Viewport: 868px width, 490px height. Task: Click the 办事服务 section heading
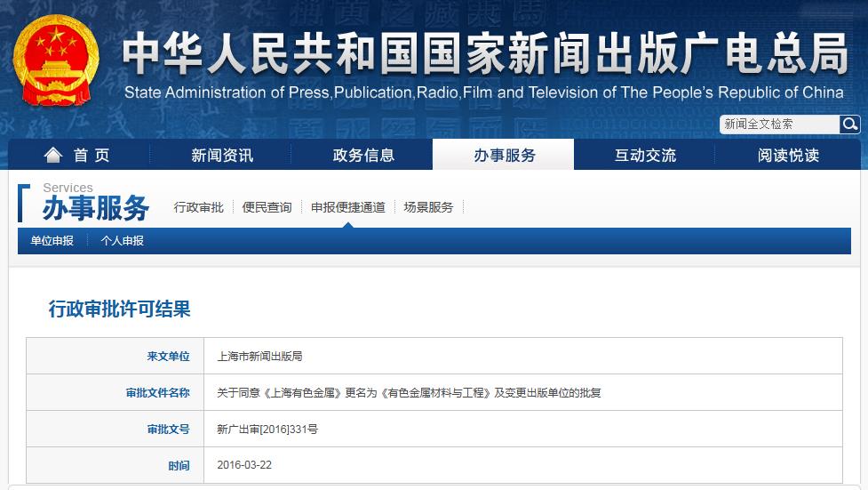click(96, 208)
